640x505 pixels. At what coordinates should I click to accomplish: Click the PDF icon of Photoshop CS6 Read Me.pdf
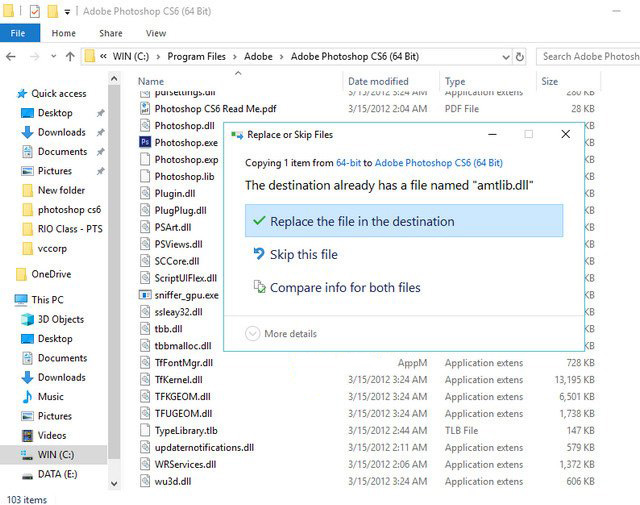[145, 108]
